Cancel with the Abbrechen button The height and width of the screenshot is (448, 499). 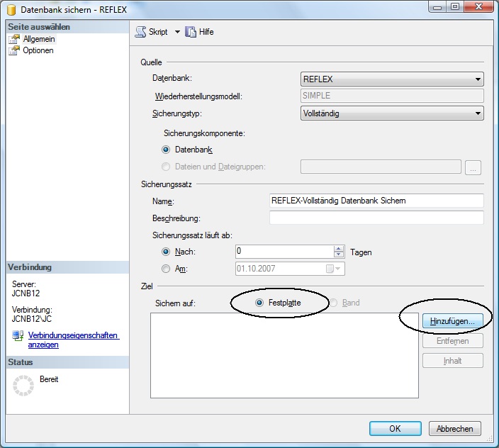point(455,429)
